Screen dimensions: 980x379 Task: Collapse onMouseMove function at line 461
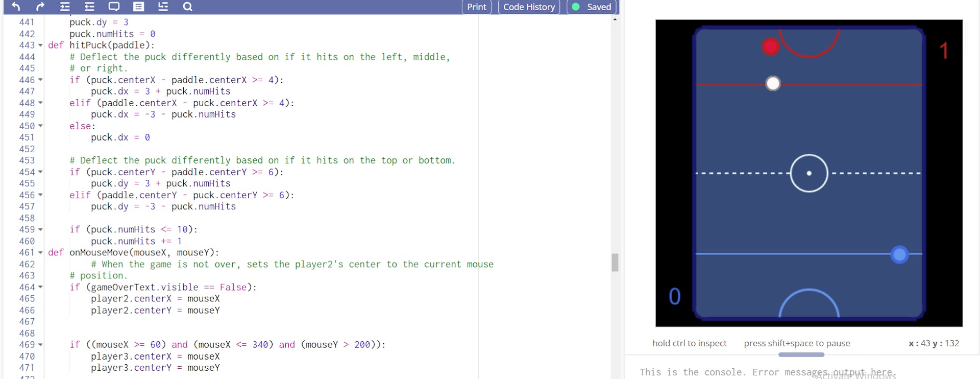click(40, 252)
